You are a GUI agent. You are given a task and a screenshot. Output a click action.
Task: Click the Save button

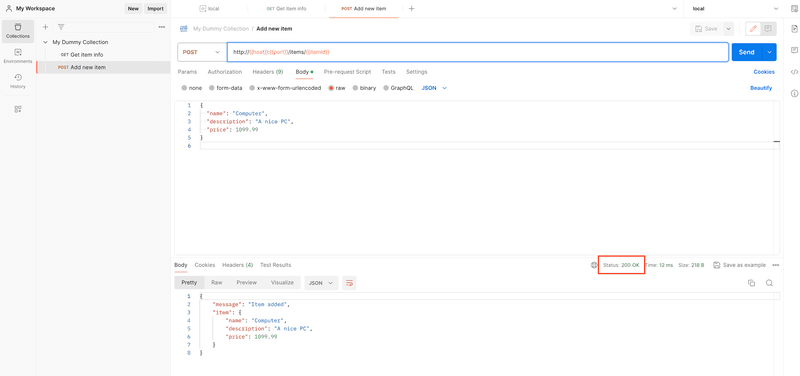(706, 29)
